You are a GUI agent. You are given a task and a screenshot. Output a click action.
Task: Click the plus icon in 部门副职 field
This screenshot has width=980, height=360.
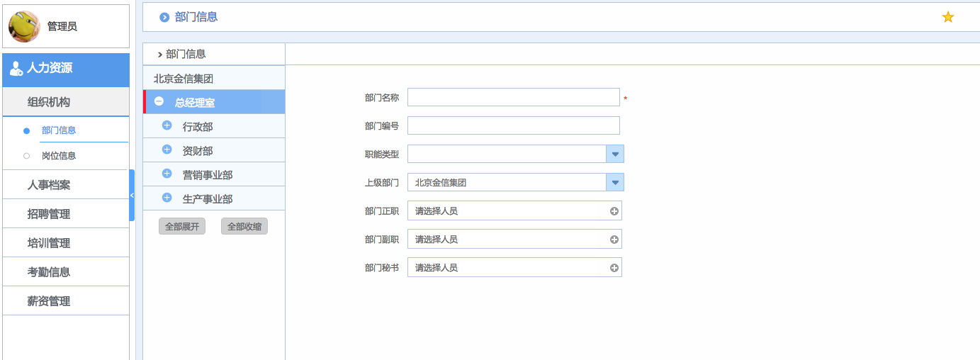coord(614,240)
